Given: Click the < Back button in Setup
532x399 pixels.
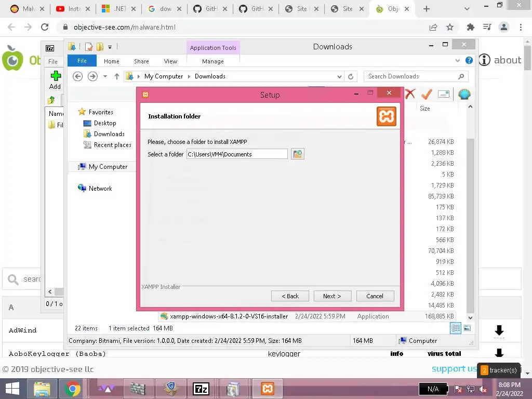Looking at the screenshot, I should click(290, 296).
